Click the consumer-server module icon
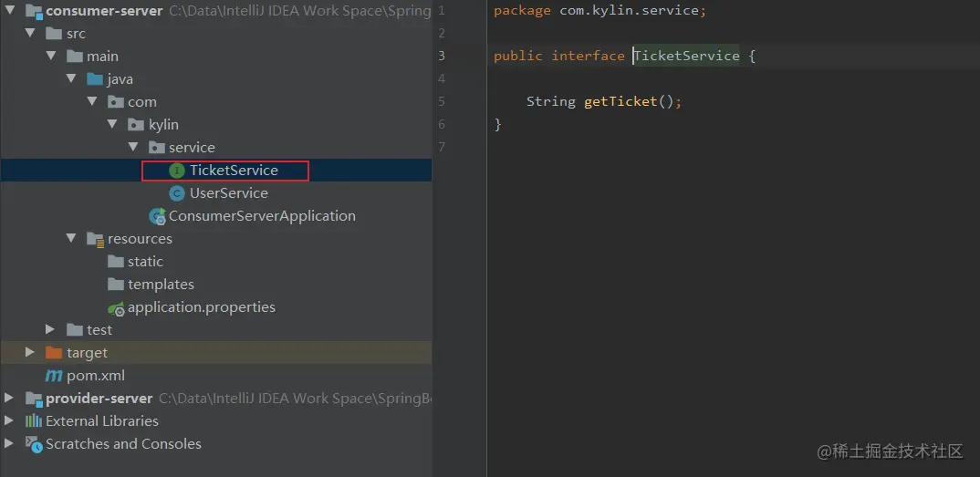Screen dimensions: 980x477 33,11
